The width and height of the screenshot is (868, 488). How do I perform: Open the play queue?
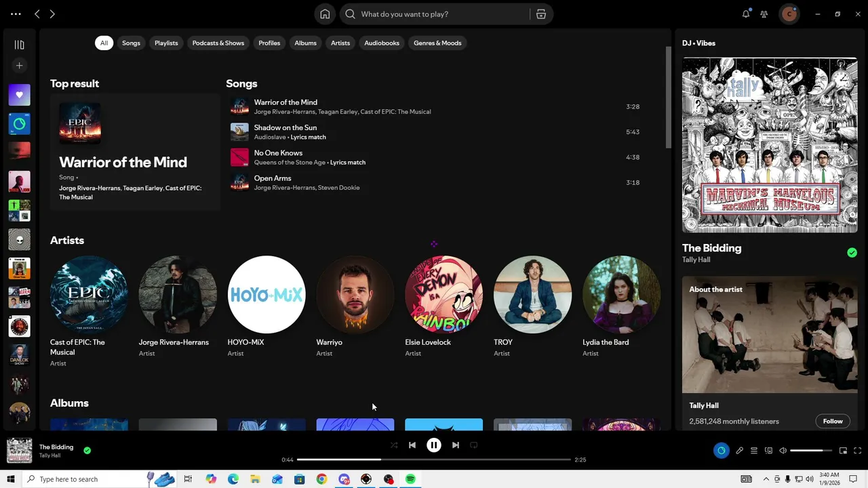coord(754,451)
